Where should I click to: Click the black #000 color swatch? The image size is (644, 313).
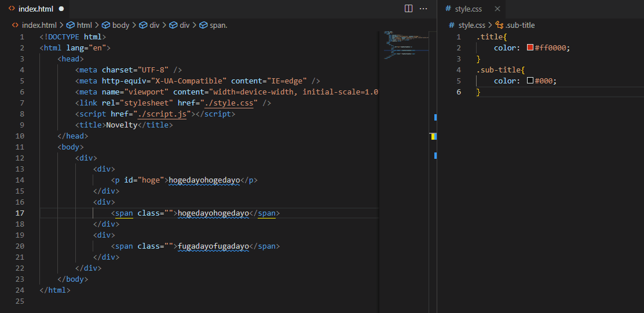tap(530, 81)
